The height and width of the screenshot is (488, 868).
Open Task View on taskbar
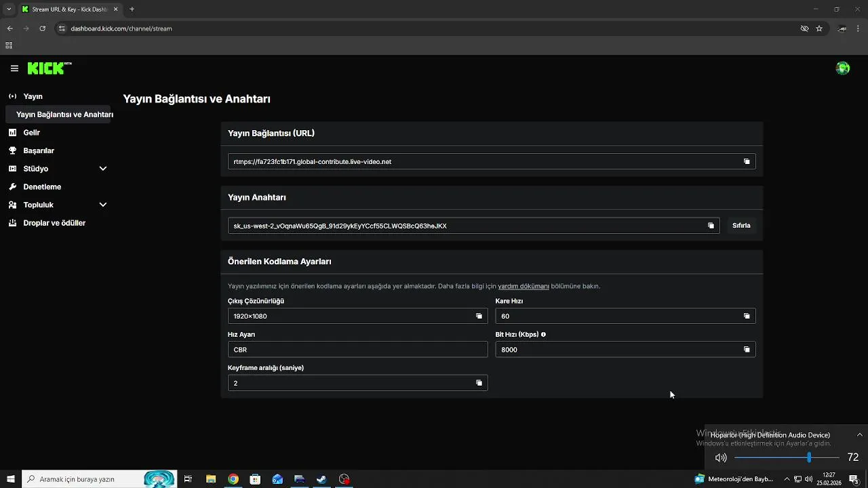pos(189,479)
